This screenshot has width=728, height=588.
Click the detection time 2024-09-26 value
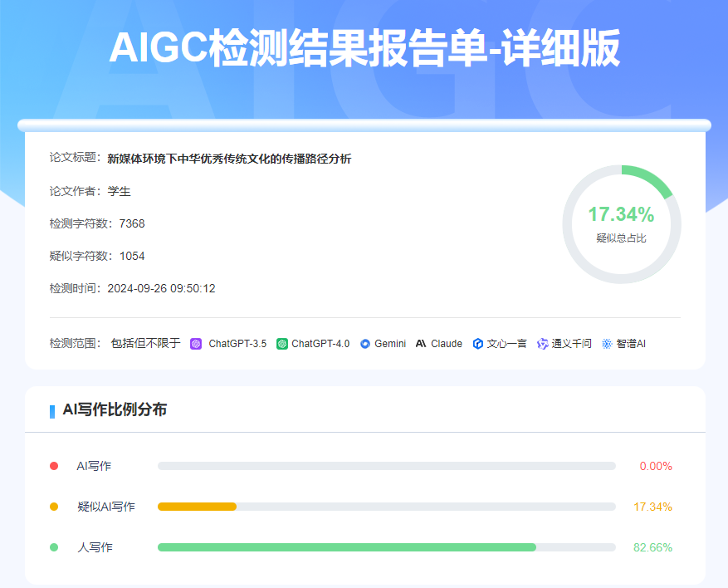[161, 288]
